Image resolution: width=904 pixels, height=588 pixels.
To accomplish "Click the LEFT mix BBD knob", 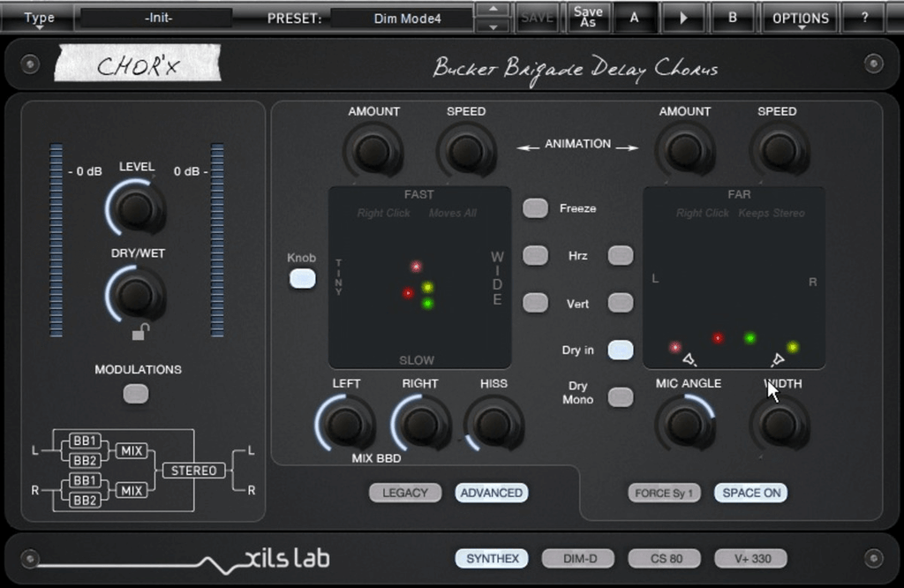I will [345, 424].
